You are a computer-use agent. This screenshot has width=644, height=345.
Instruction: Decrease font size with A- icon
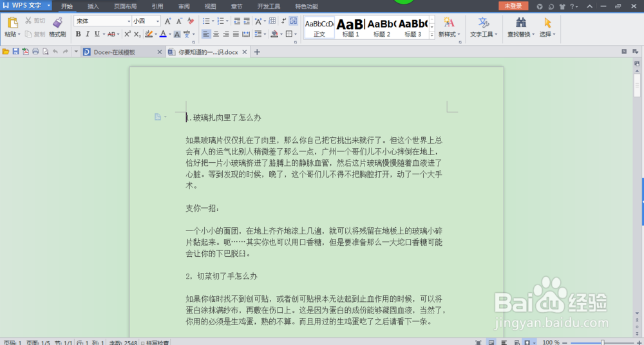pyautogui.click(x=179, y=21)
